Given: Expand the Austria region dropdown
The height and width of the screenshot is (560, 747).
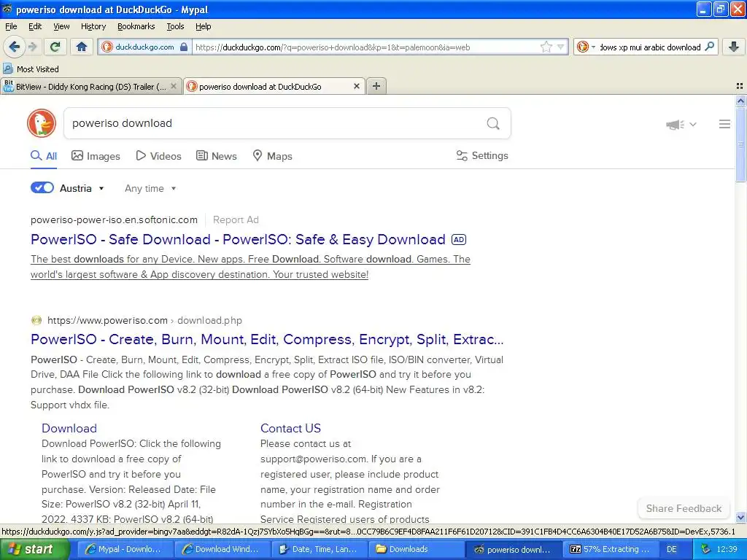Looking at the screenshot, I should pyautogui.click(x=82, y=188).
